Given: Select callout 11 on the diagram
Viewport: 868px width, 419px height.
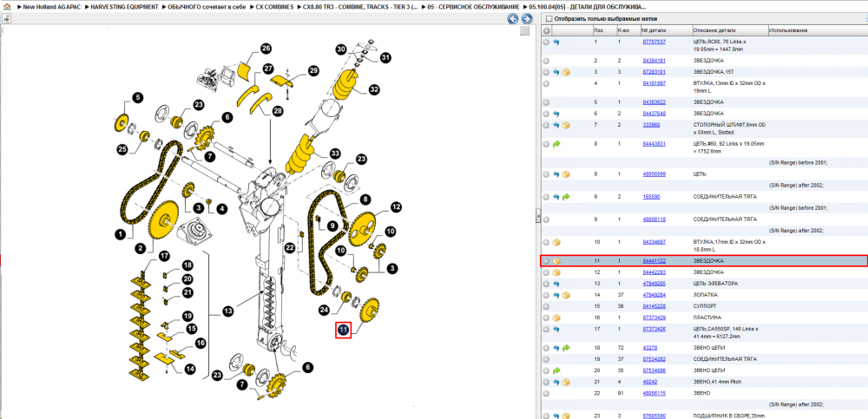Looking at the screenshot, I should [x=344, y=331].
